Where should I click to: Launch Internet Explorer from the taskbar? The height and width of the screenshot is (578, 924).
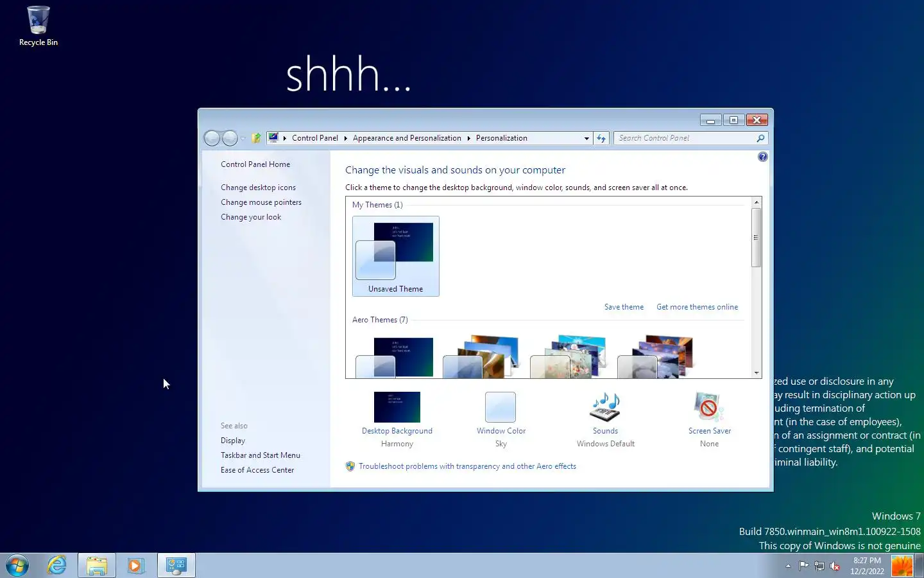[57, 565]
